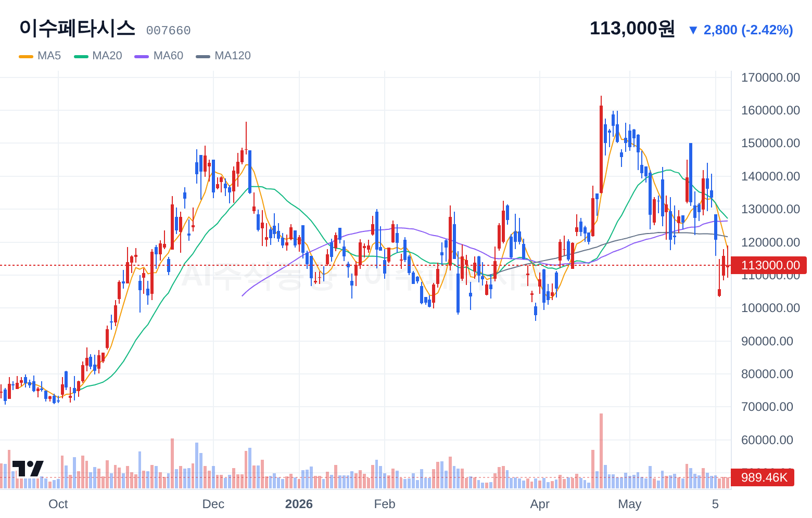Click the Feb label on the time axis
812x518 pixels.
tap(385, 504)
